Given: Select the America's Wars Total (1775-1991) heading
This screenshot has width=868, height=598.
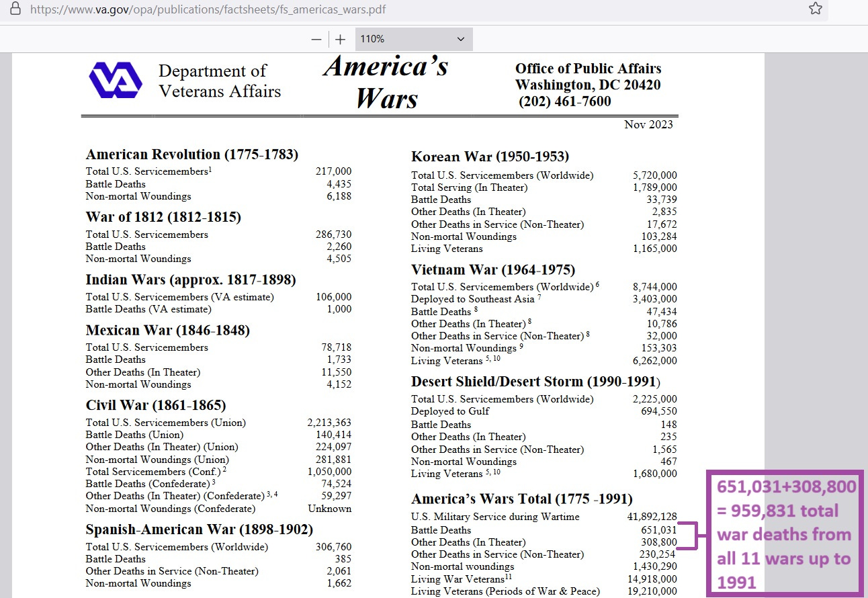Looking at the screenshot, I should click(522, 499).
